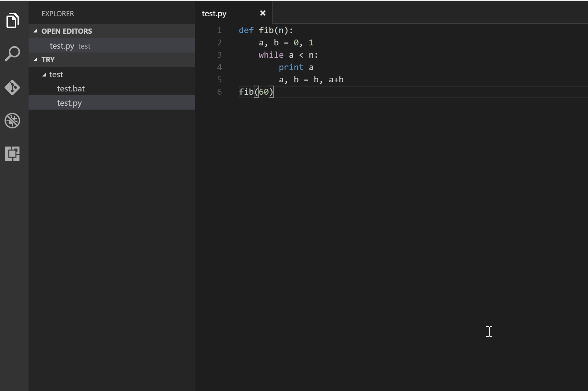Select test.py in the test folder
The image size is (588, 391).
point(112,103)
